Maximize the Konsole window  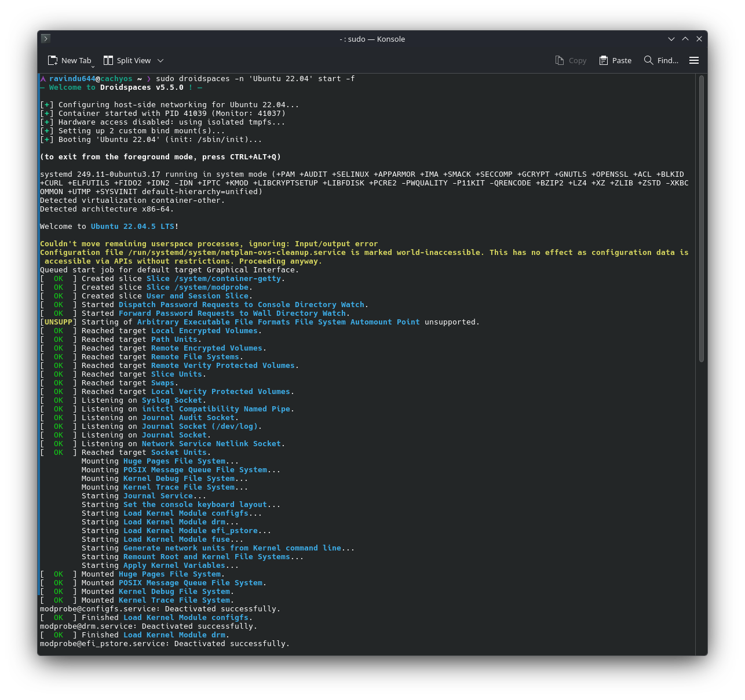pos(685,39)
